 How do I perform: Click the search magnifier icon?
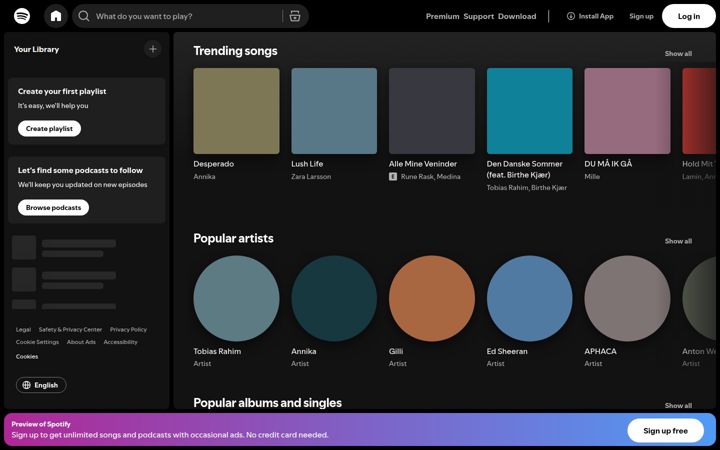pyautogui.click(x=84, y=16)
